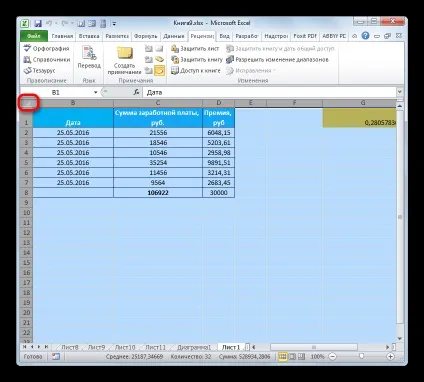Click zoom in plus button
The height and width of the screenshot is (382, 424).
390,357
